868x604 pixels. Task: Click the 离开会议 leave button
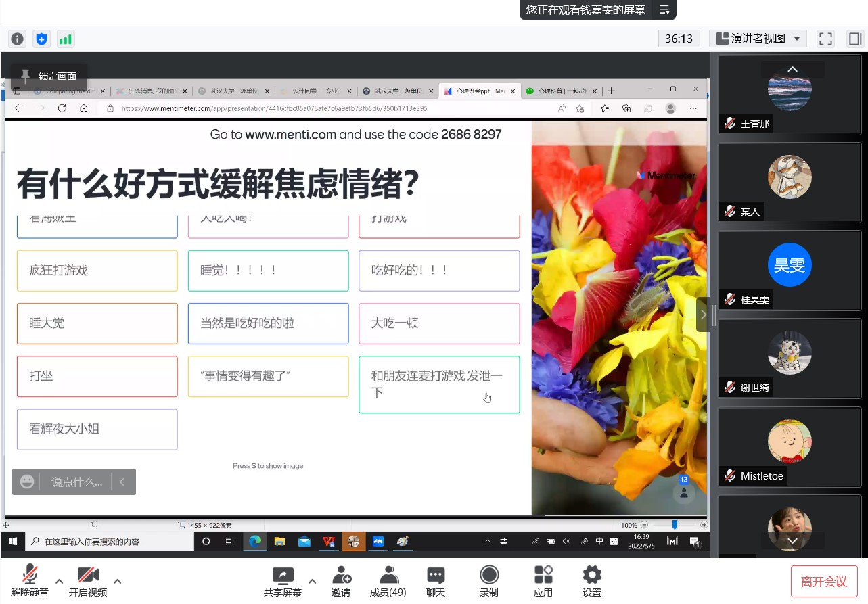824,581
